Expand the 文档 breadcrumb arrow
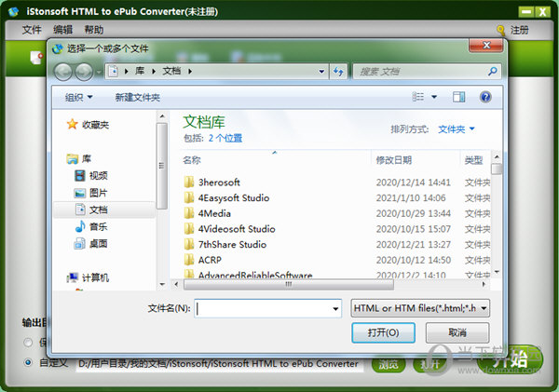The height and width of the screenshot is (392, 559). point(190,72)
